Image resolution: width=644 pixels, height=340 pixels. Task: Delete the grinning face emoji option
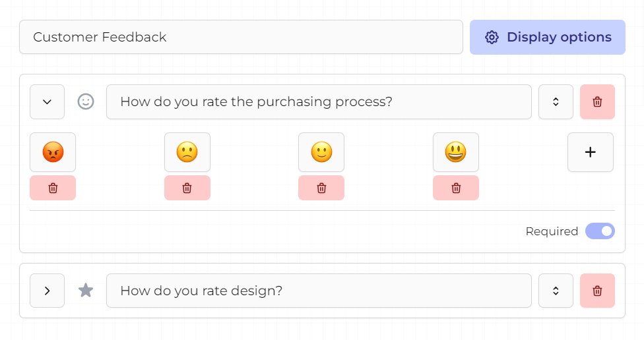456,188
